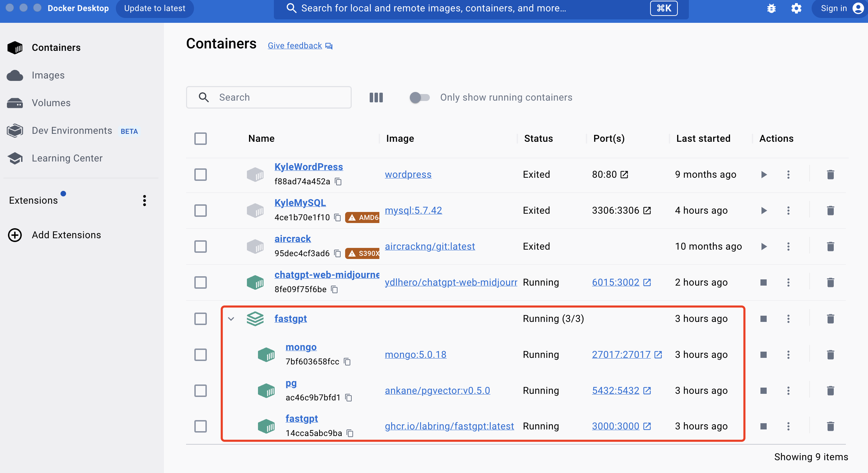Check the select-all containers checkbox

[x=201, y=139]
